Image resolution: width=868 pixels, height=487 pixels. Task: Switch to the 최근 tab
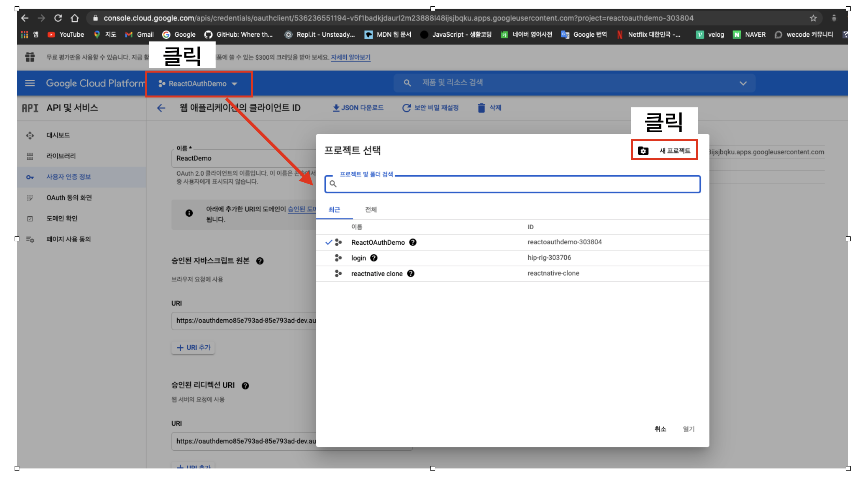334,210
